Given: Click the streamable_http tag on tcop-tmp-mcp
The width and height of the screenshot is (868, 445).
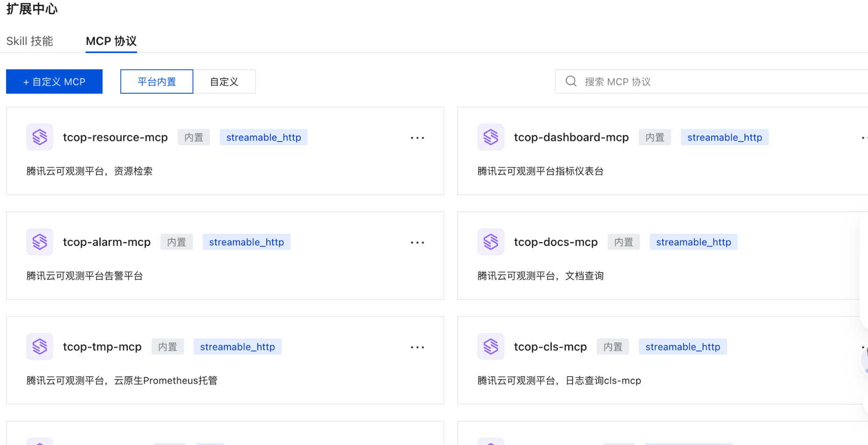Looking at the screenshot, I should (x=237, y=347).
